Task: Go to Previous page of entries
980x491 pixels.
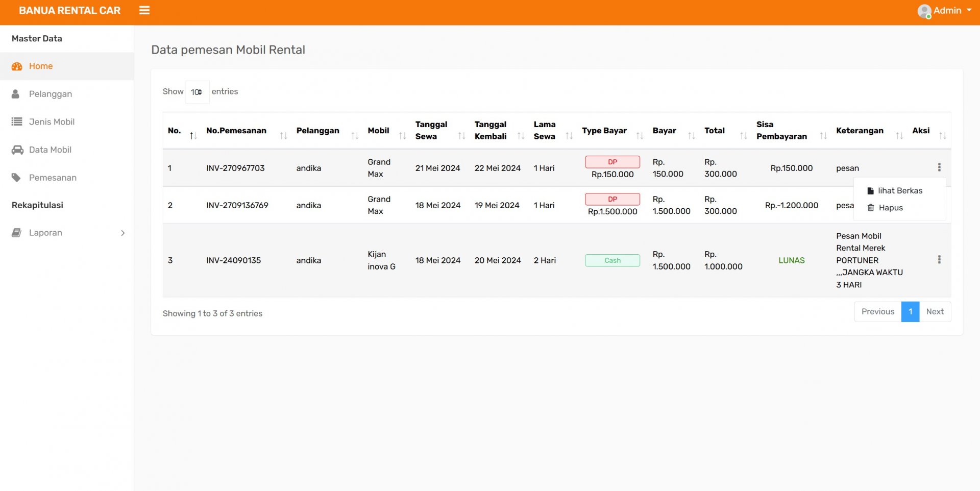Action: tap(877, 312)
